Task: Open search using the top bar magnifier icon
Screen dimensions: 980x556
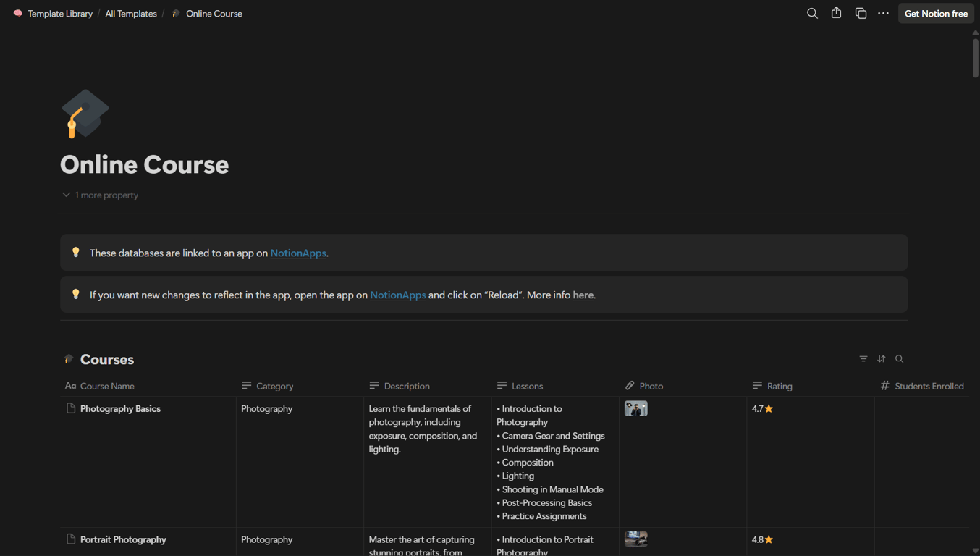Action: [812, 14]
